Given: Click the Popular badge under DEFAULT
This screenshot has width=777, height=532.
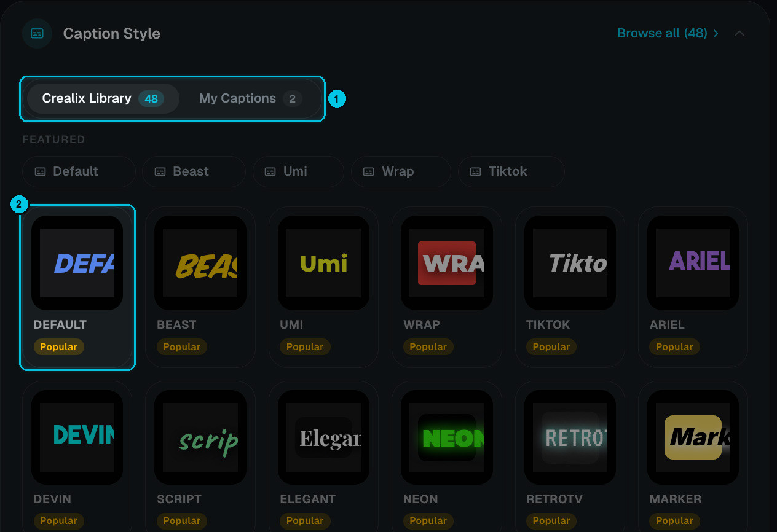Looking at the screenshot, I should [x=59, y=347].
